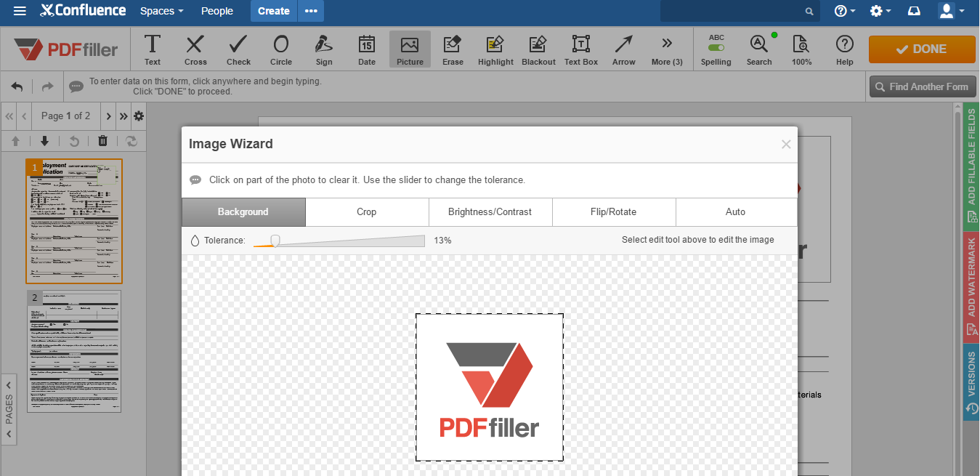Go to the previous page

pyautogui.click(x=24, y=116)
